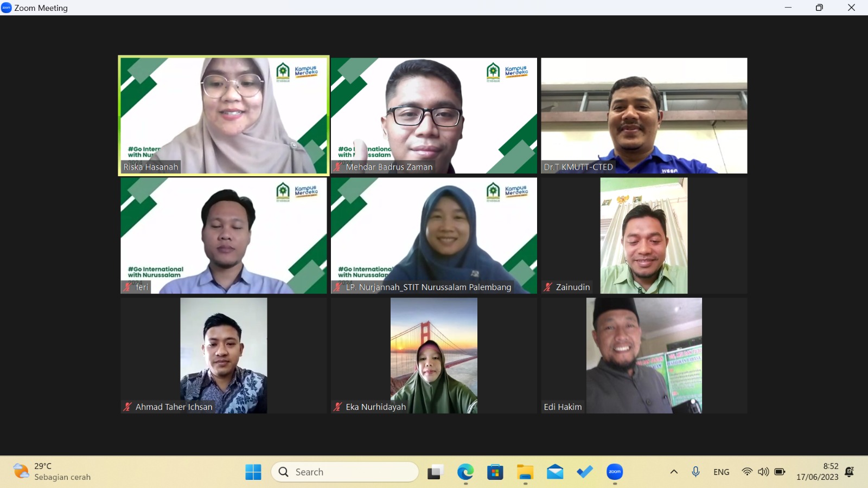Viewport: 868px width, 488px height.
Task: Open the notification bell in the taskbar
Action: (850, 472)
